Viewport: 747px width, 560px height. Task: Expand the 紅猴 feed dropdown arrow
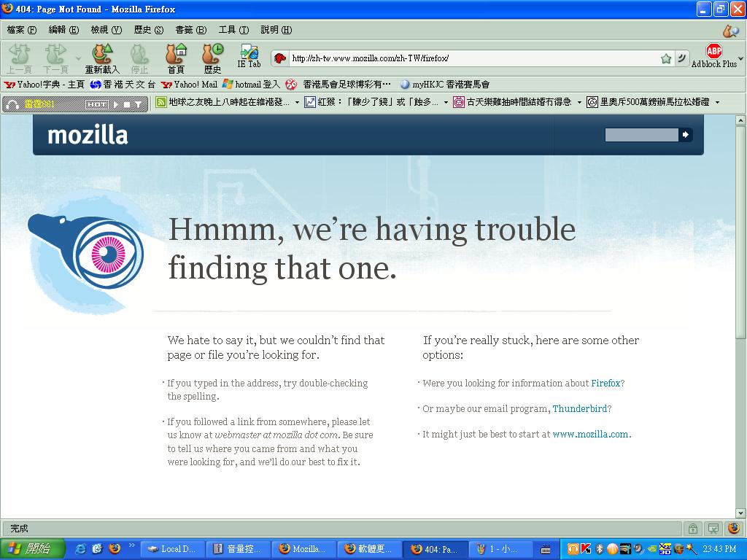446,102
